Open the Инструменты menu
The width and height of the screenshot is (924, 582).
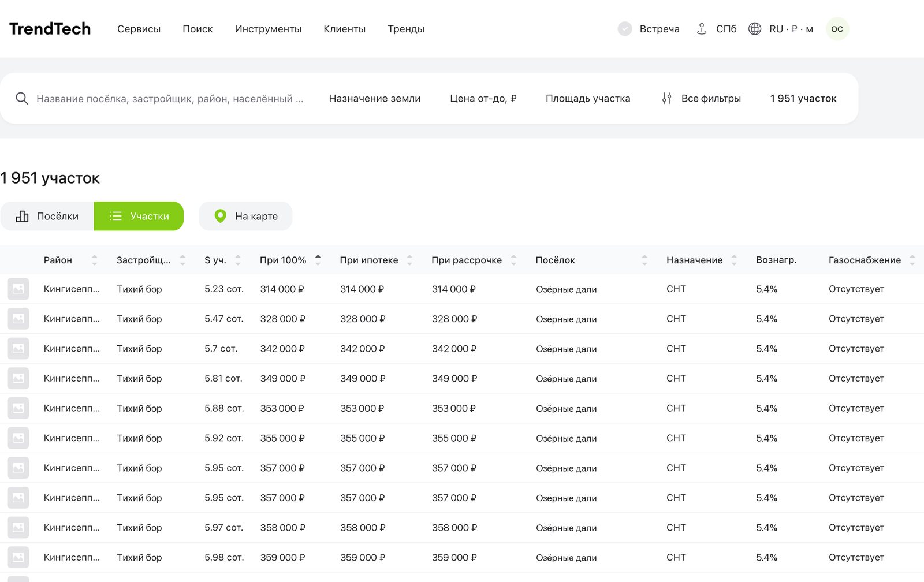tap(268, 29)
